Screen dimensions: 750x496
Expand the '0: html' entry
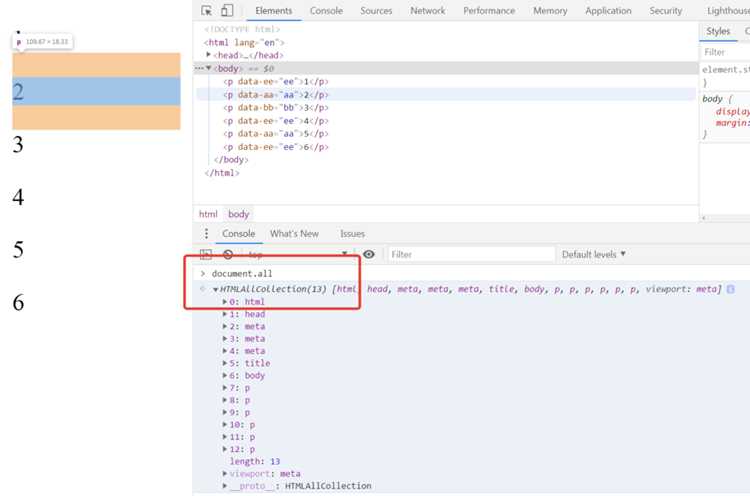click(224, 302)
